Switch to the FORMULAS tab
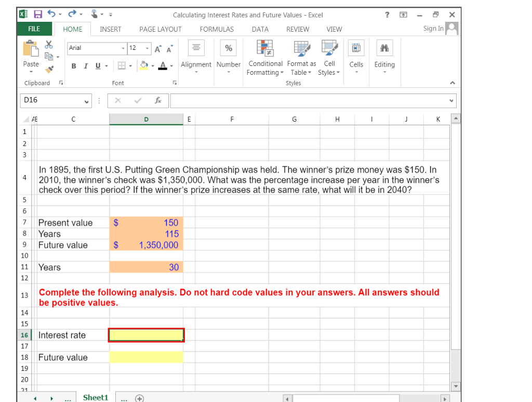This screenshot has height=402, width=532. coord(217,29)
